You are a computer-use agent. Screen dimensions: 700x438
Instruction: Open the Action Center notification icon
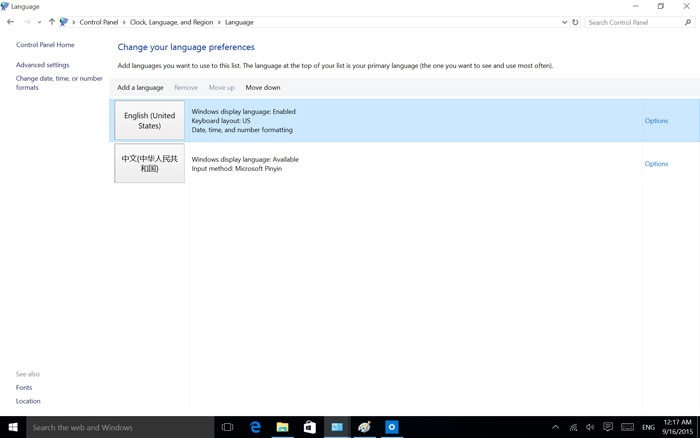(608, 427)
